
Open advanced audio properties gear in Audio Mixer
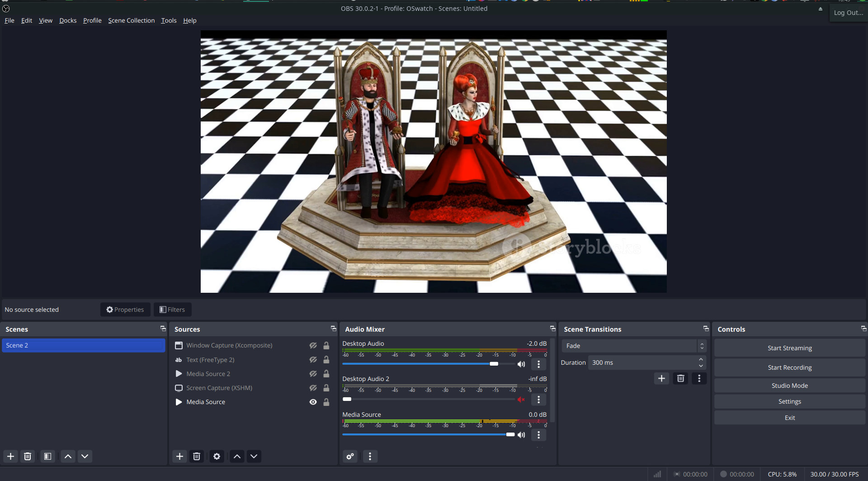349,456
